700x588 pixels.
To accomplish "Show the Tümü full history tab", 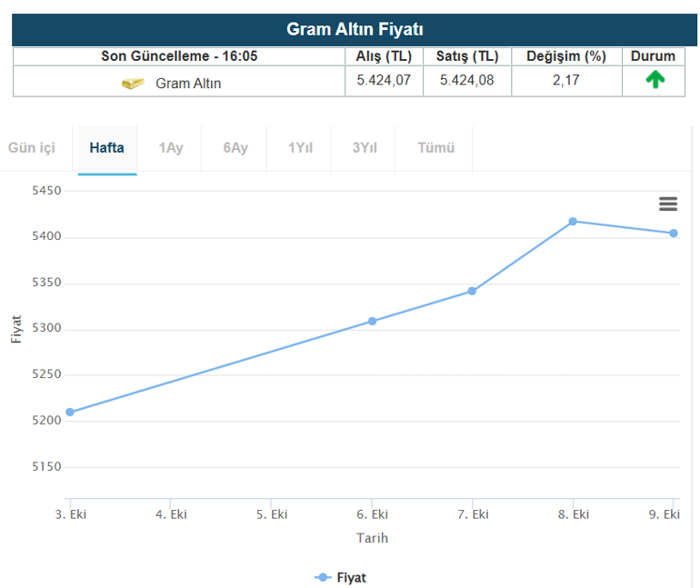I will 436,148.
